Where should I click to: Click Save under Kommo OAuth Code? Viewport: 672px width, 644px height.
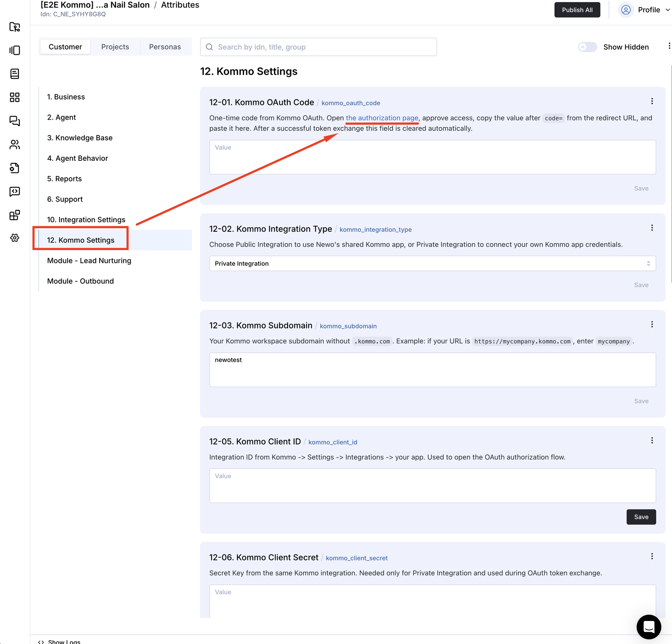[641, 188]
